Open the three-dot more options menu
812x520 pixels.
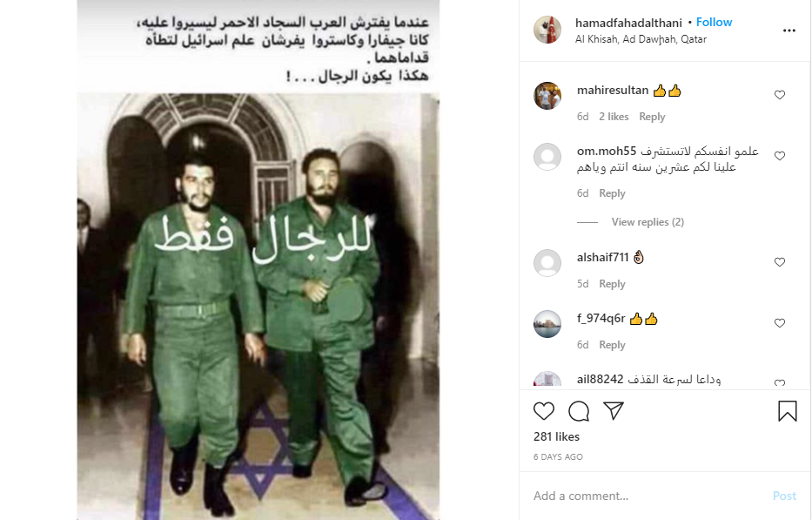click(789, 30)
